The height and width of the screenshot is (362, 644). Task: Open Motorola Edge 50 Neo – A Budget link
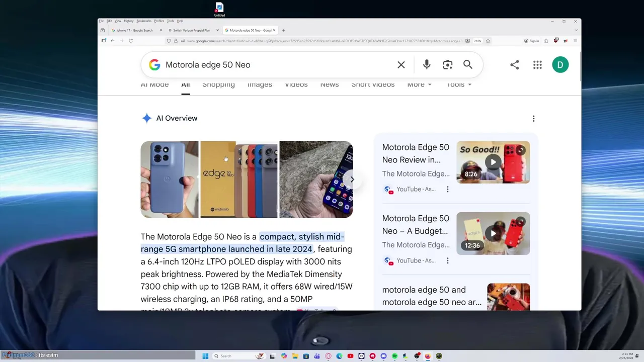[x=416, y=225]
